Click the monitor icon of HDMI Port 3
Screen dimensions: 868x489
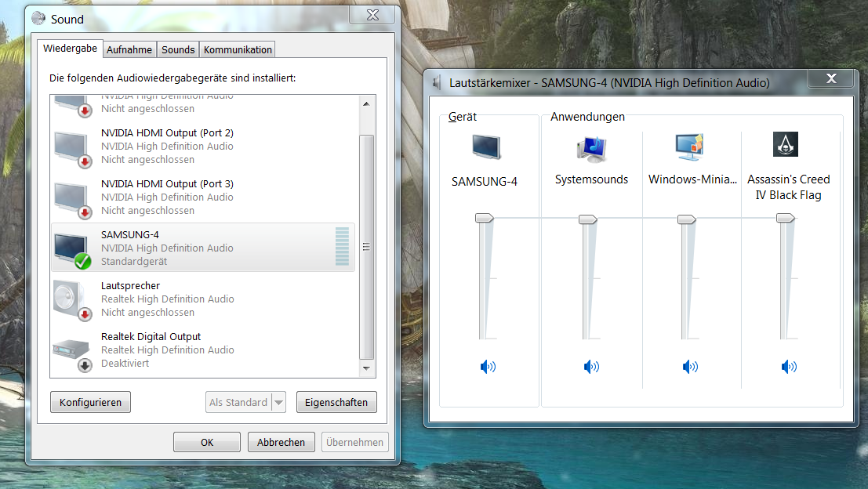72,199
